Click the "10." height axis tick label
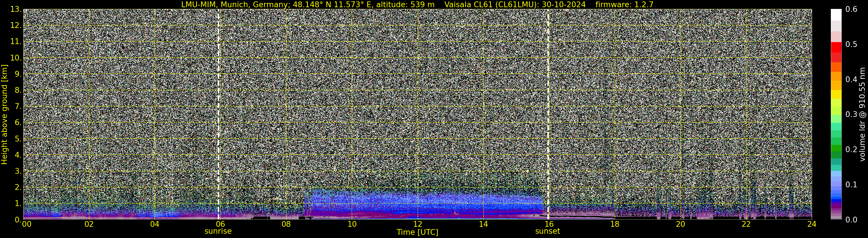Viewport: 868px width, 238px height. click(16, 58)
